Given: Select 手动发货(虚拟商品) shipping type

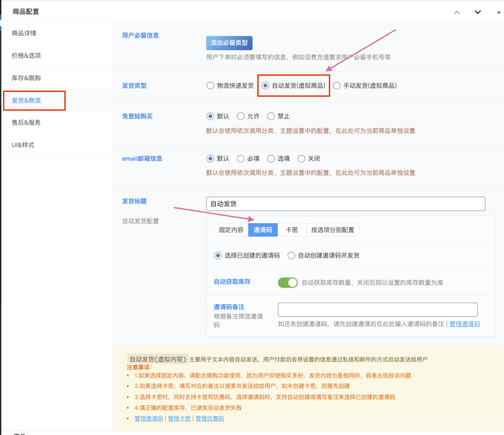Looking at the screenshot, I should 337,86.
